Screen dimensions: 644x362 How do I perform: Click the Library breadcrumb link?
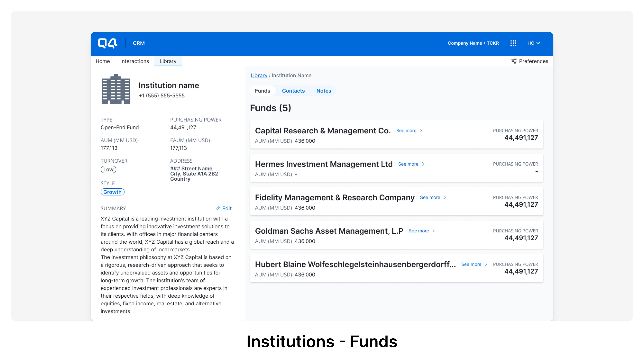[x=259, y=75]
